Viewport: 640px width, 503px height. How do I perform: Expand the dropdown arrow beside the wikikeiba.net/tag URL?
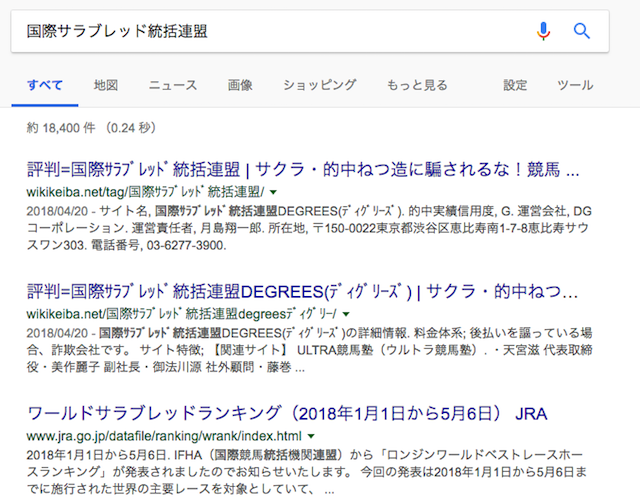[x=273, y=192]
